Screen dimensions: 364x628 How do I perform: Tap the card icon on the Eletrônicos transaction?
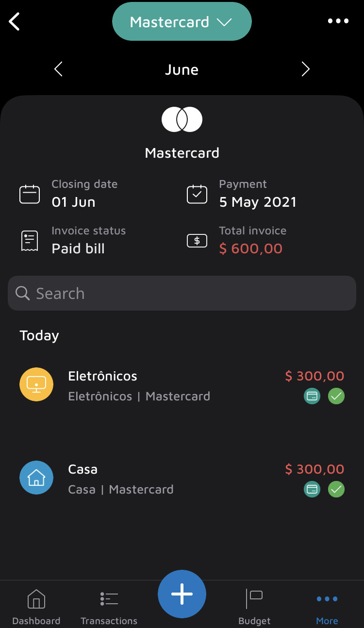312,397
